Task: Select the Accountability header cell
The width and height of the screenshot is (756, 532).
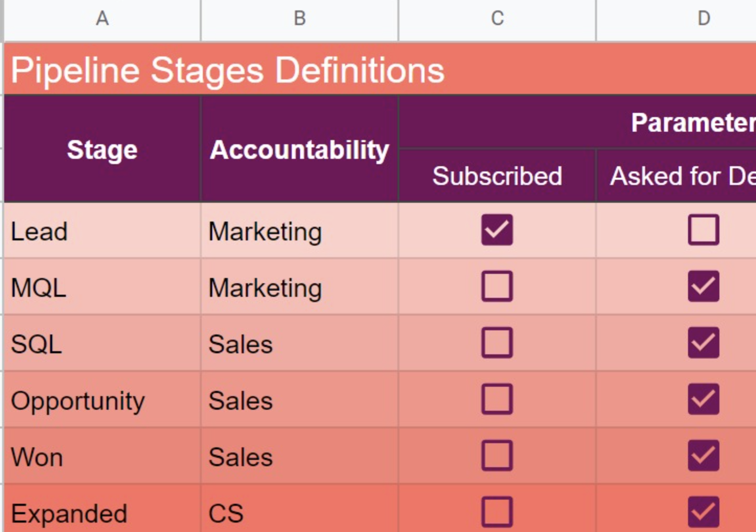Action: coord(299,149)
